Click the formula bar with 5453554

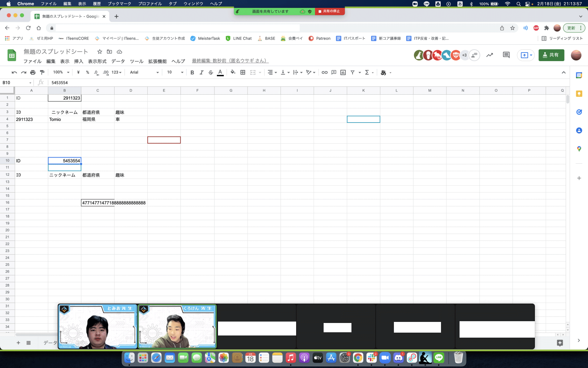pos(307,83)
